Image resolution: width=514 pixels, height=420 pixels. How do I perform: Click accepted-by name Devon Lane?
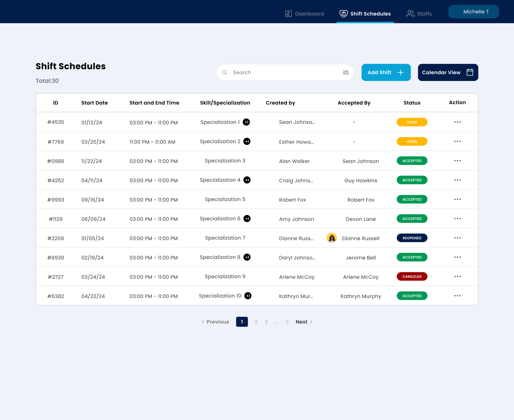(x=361, y=219)
